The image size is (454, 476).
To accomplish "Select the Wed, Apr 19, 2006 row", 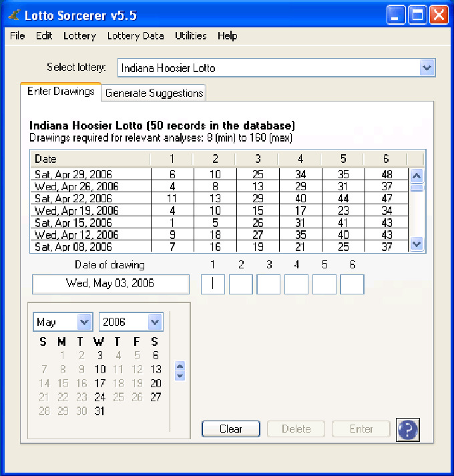I will (219, 210).
